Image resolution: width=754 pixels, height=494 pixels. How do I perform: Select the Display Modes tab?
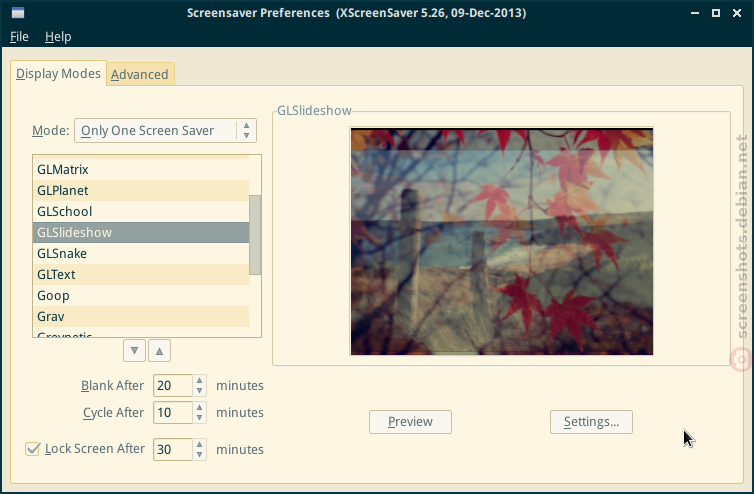(x=58, y=74)
